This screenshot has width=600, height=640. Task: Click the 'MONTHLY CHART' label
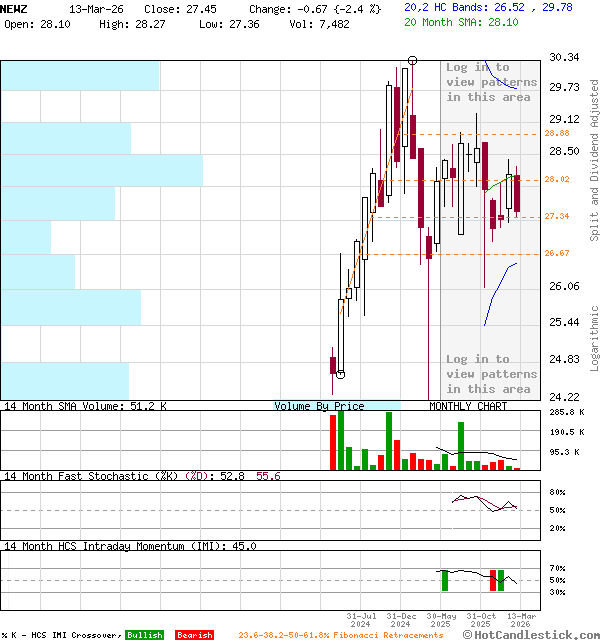tap(468, 407)
